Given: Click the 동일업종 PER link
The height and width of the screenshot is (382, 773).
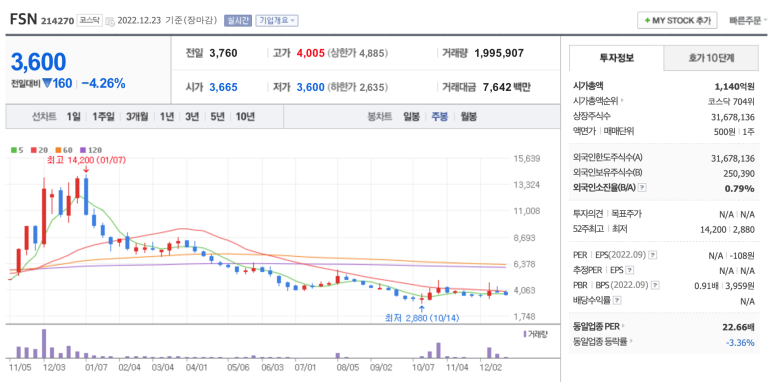Looking at the screenshot, I should point(597,326).
